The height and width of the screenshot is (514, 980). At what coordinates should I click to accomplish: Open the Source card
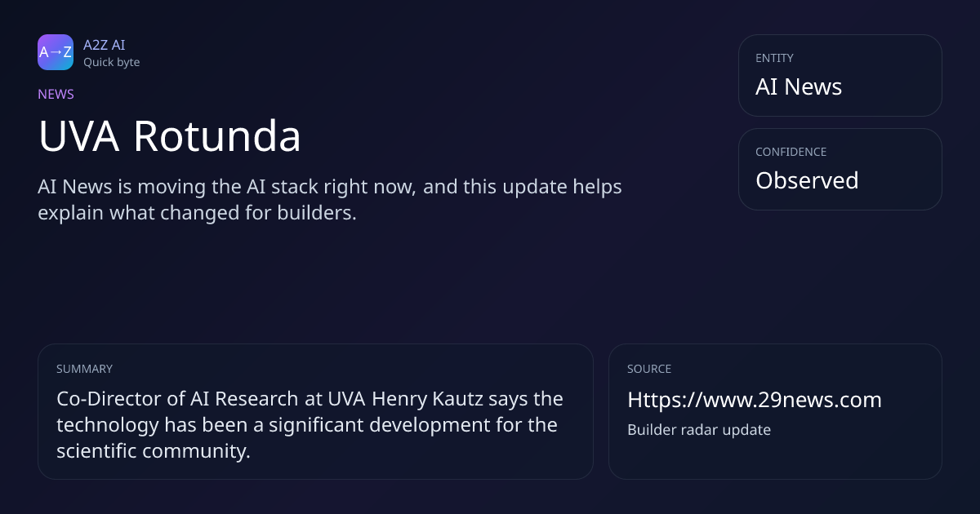775,411
